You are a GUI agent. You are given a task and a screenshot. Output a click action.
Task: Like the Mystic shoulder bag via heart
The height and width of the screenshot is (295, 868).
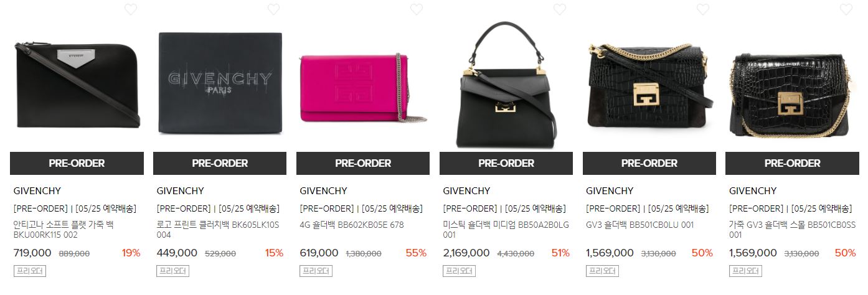560,9
